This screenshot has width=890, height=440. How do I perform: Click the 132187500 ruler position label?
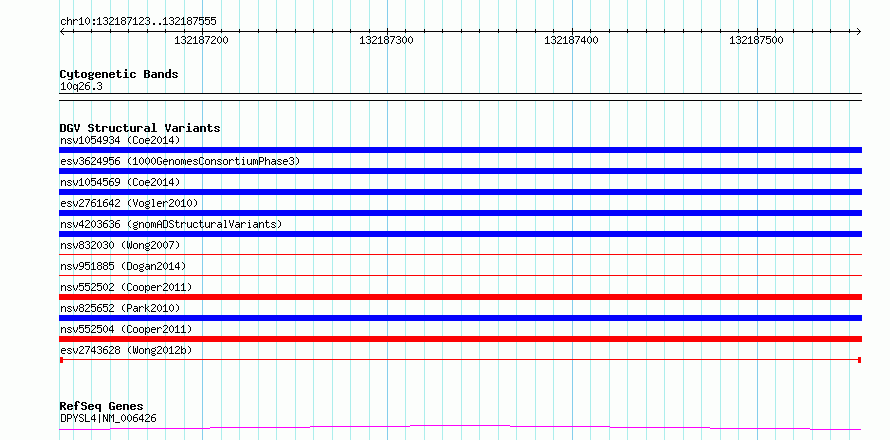point(756,40)
